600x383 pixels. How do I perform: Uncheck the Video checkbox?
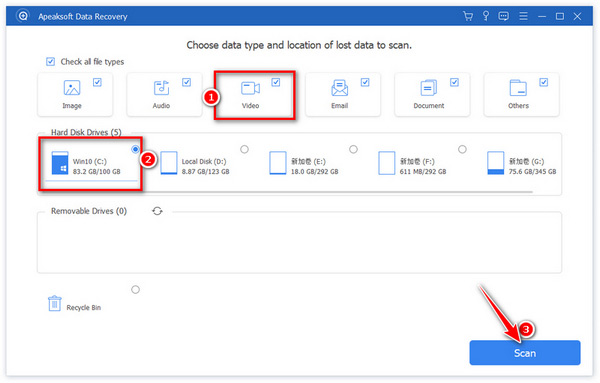pos(276,82)
